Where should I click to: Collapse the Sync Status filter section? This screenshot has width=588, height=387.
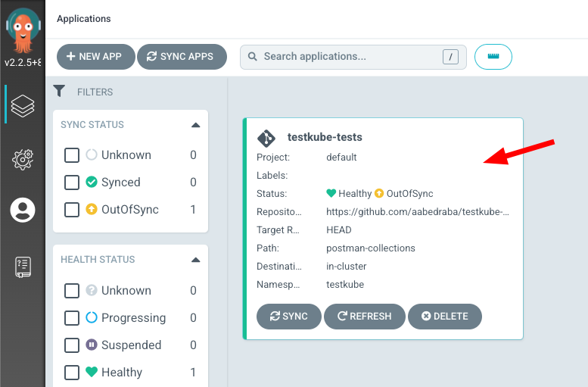(195, 125)
